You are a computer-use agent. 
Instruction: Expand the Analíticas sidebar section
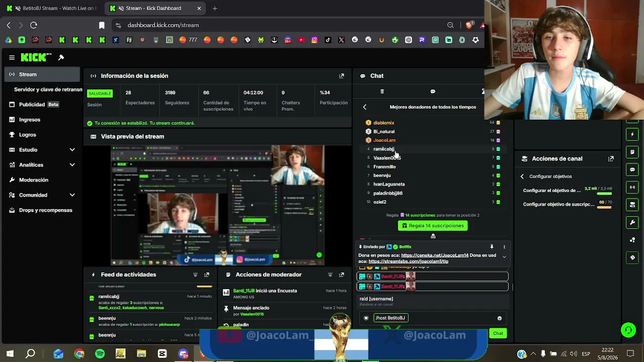pos(72,165)
